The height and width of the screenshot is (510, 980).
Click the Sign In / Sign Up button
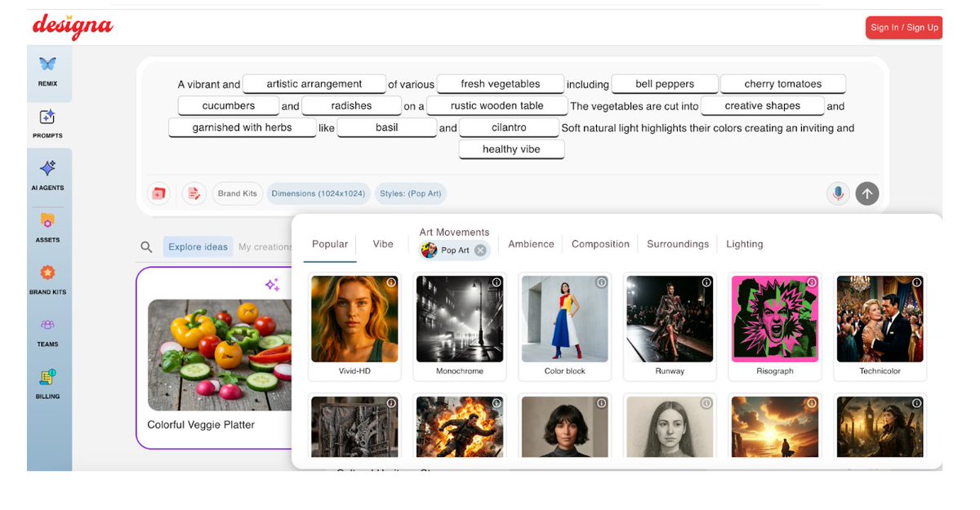[904, 27]
